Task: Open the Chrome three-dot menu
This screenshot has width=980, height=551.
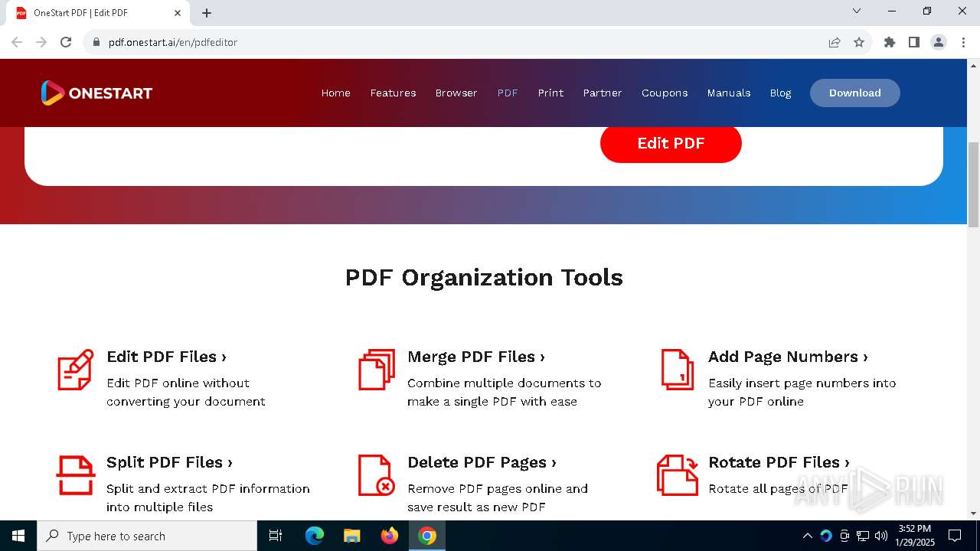Action: [x=963, y=42]
